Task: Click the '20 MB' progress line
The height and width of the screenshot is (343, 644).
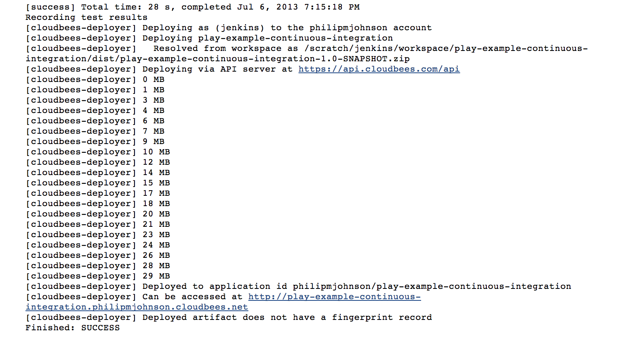Action: click(98, 214)
